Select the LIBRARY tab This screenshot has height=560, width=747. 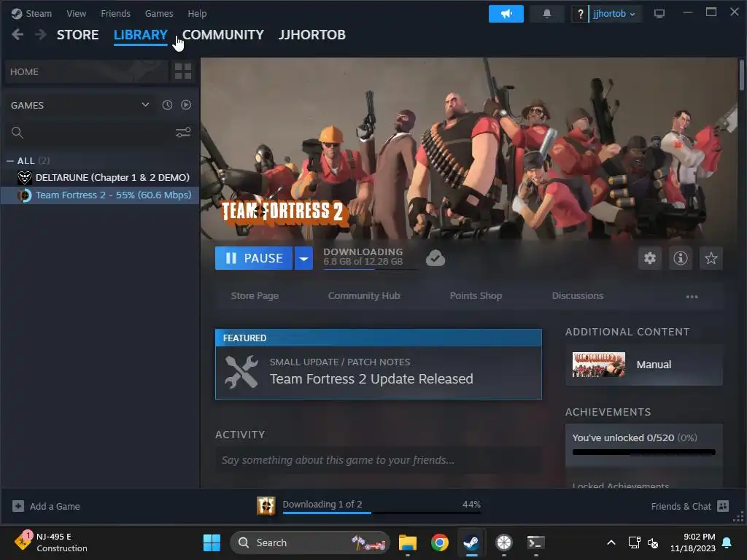[x=141, y=35]
